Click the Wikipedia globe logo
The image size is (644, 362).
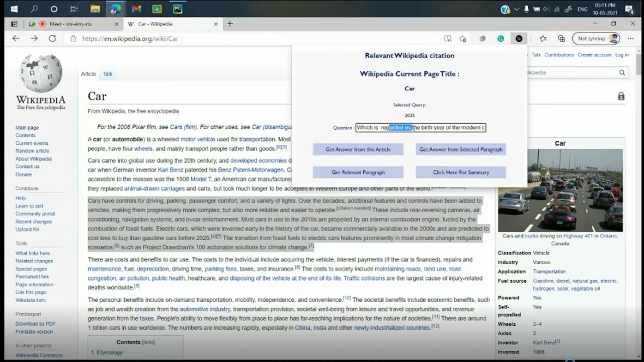point(41,73)
